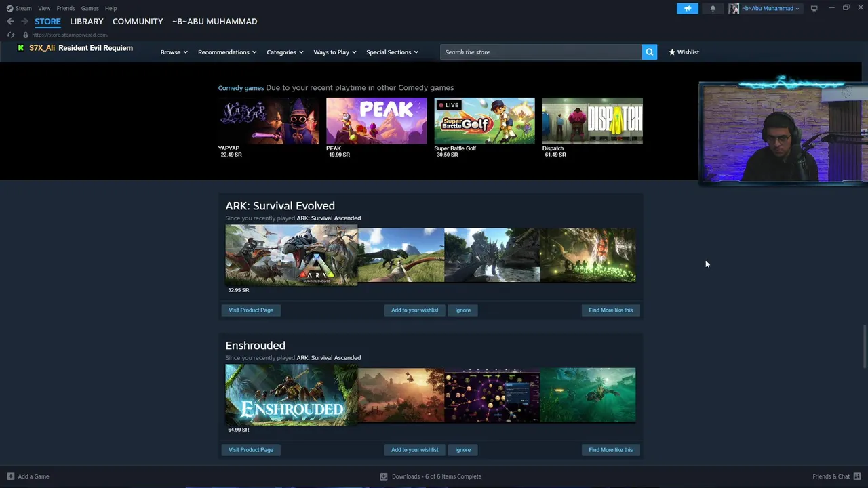Expand the Recommendations menu
This screenshot has height=488, width=868.
pyautogui.click(x=227, y=52)
